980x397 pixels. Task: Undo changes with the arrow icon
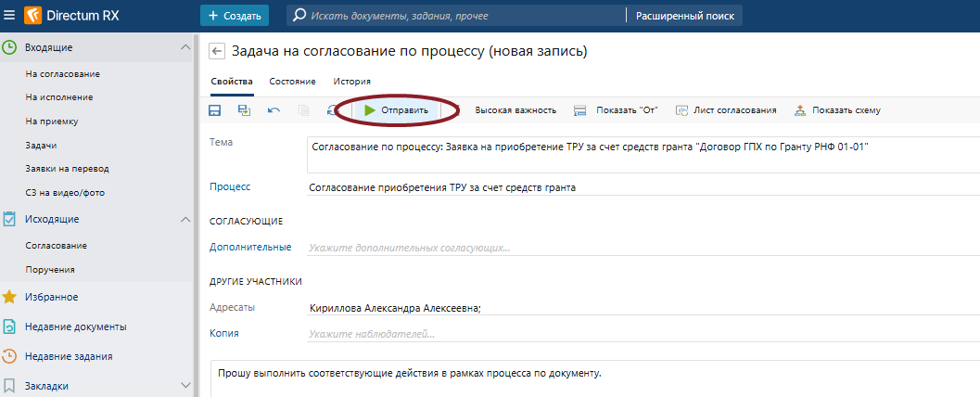click(274, 110)
